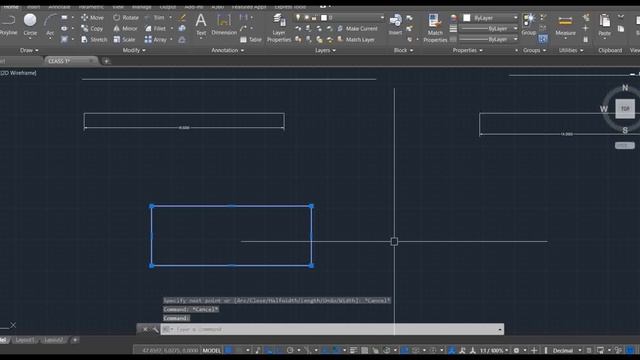The image size is (640, 360).
Task: Click Make Current layer button
Action: (357, 29)
